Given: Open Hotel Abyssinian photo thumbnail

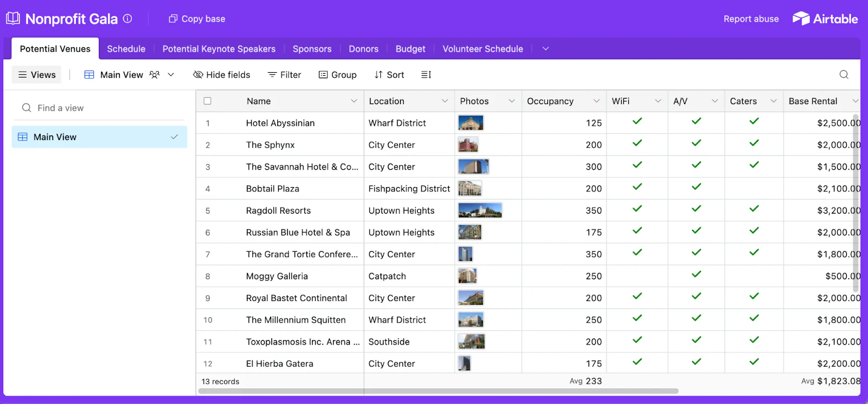Looking at the screenshot, I should (470, 123).
